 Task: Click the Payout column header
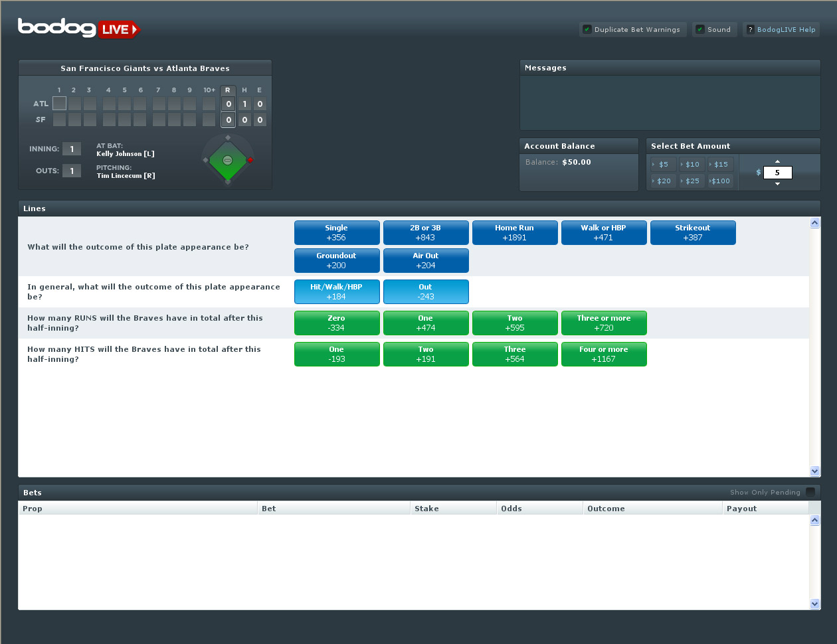click(766, 509)
